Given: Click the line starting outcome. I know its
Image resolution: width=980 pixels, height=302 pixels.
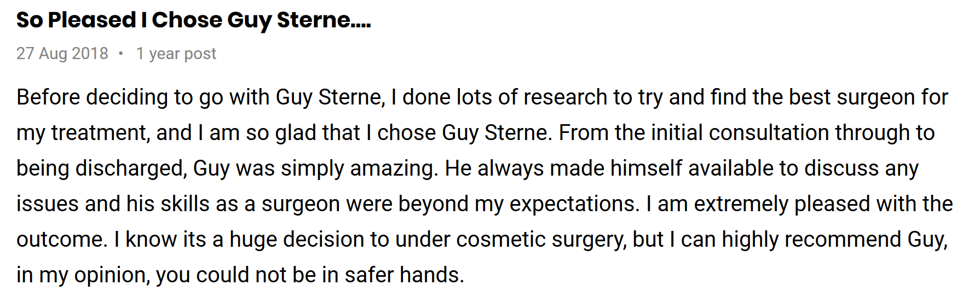Looking at the screenshot, I should pos(482,240).
